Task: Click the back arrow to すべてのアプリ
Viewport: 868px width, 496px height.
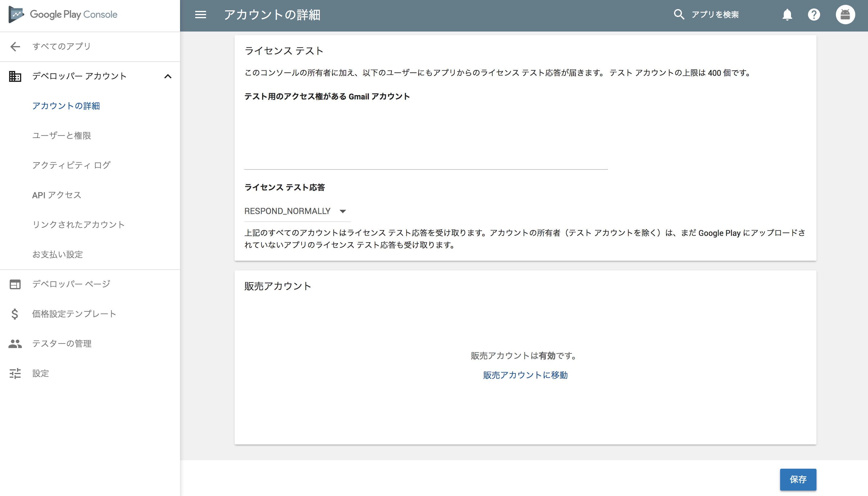Action: click(x=15, y=46)
